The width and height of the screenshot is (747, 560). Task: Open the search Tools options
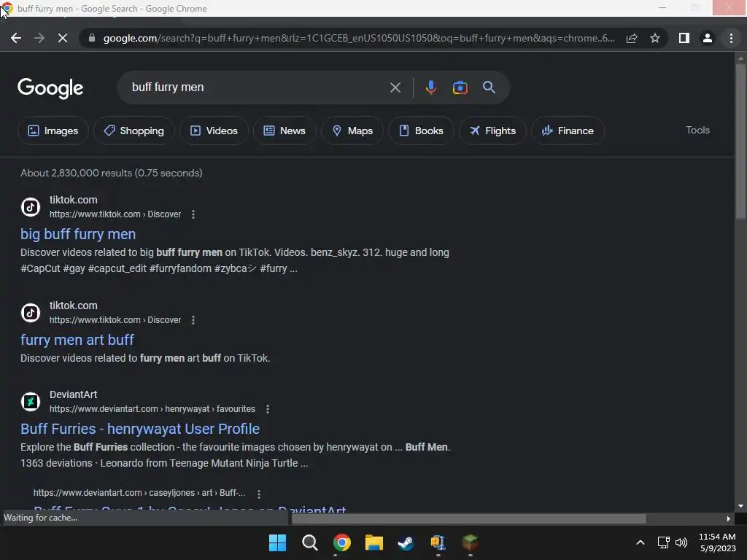click(697, 130)
